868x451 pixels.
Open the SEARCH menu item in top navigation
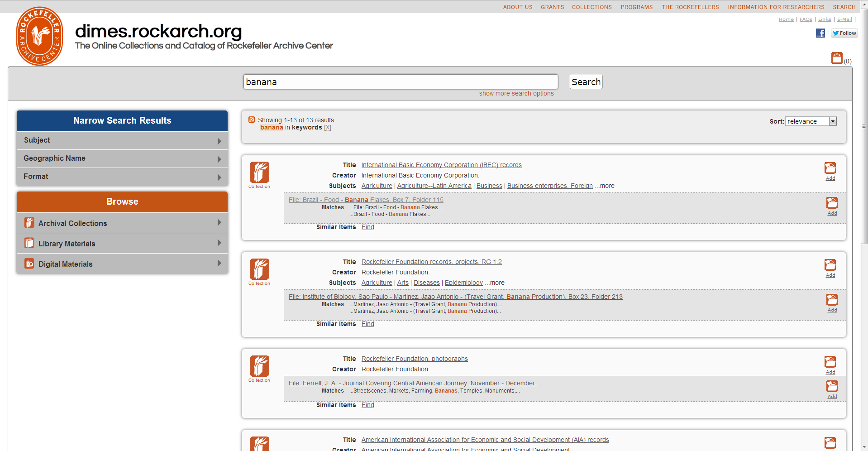pyautogui.click(x=844, y=7)
